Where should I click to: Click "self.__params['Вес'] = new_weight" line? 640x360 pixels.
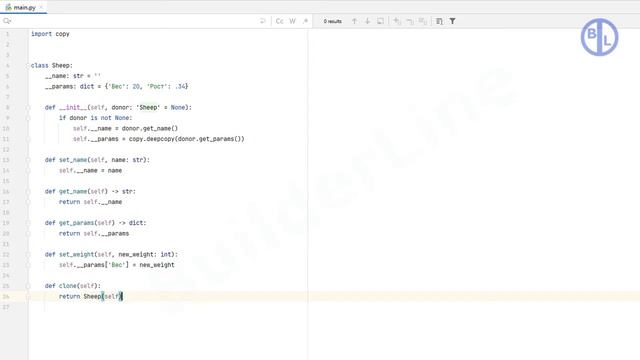(x=117, y=265)
